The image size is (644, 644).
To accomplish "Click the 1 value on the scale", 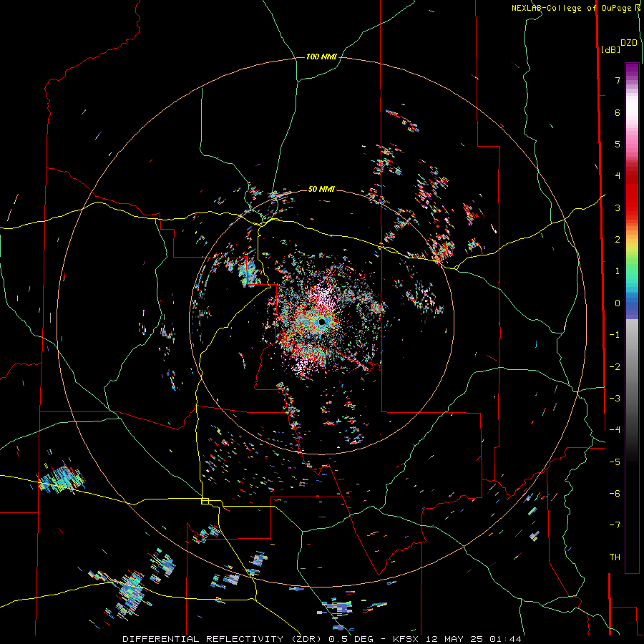I will (618, 271).
